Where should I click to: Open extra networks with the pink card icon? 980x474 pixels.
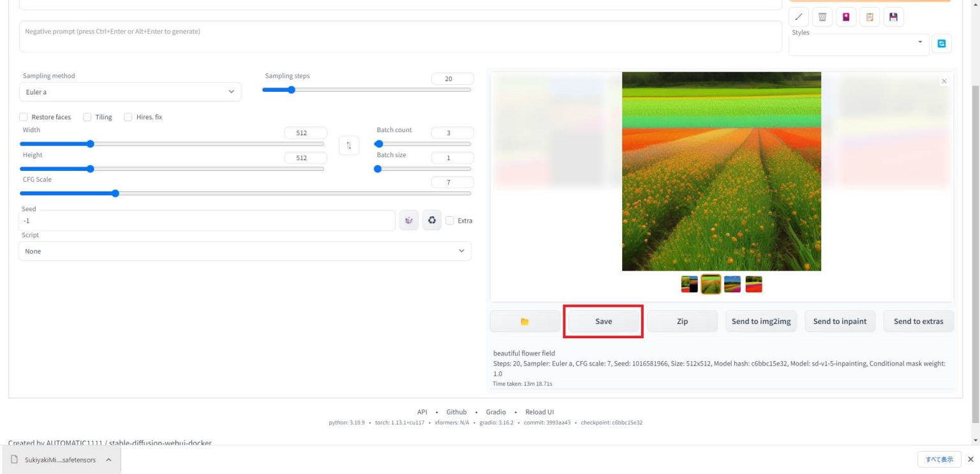click(846, 17)
